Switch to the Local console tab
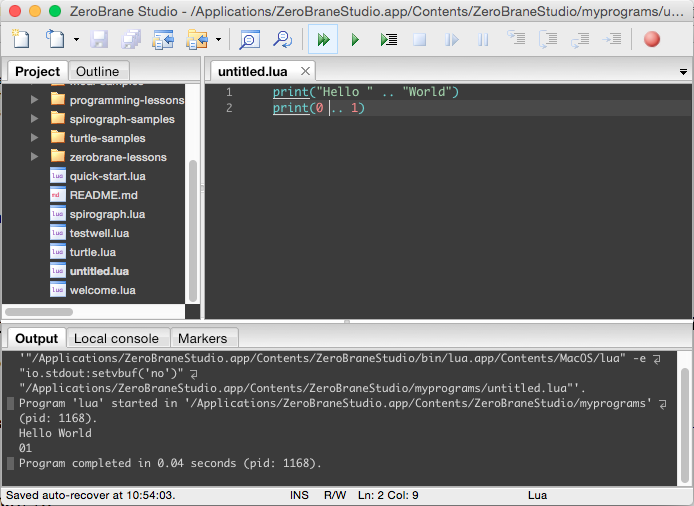Screen dimensions: 694x506 point(116,339)
